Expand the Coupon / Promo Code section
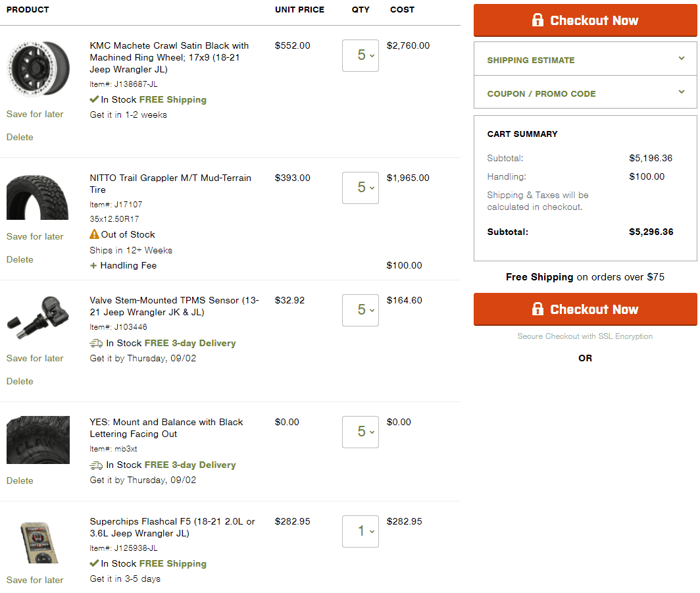The image size is (700, 593). click(585, 92)
